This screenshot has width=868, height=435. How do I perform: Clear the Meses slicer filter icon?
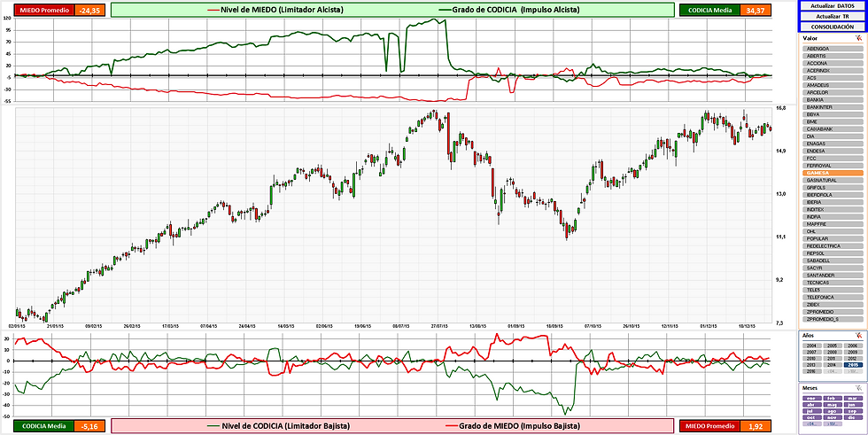tap(858, 388)
